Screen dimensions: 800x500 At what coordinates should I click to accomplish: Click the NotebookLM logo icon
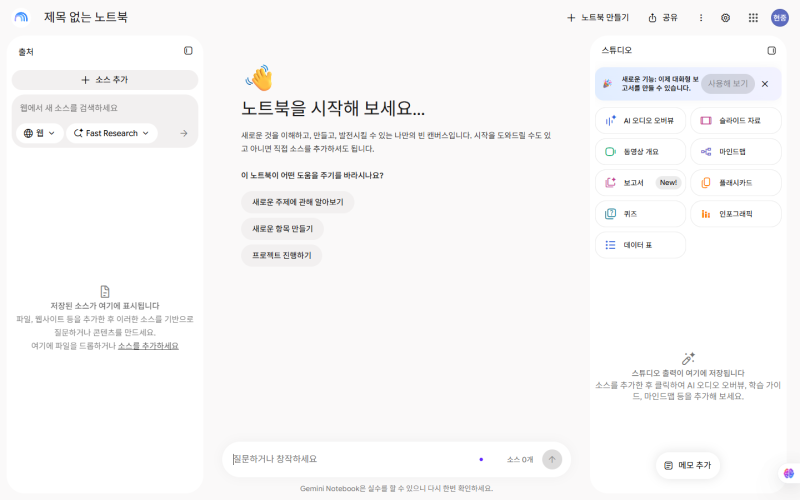click(x=21, y=17)
